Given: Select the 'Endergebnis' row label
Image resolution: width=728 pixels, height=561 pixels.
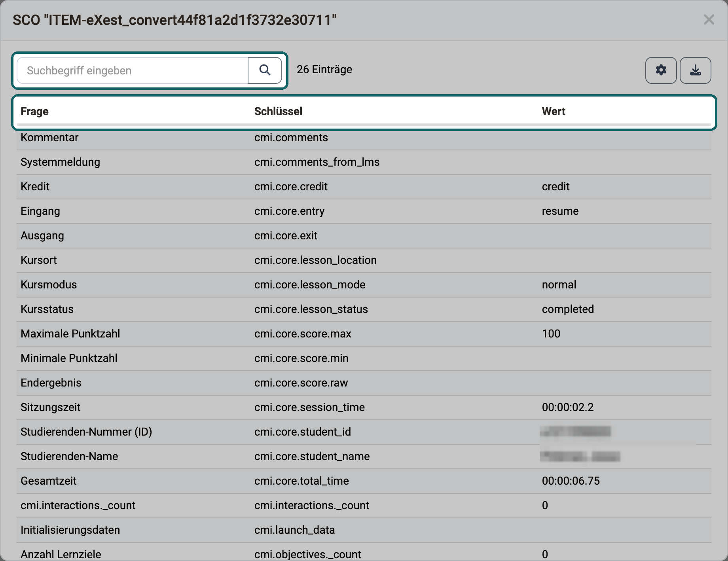Looking at the screenshot, I should [51, 383].
